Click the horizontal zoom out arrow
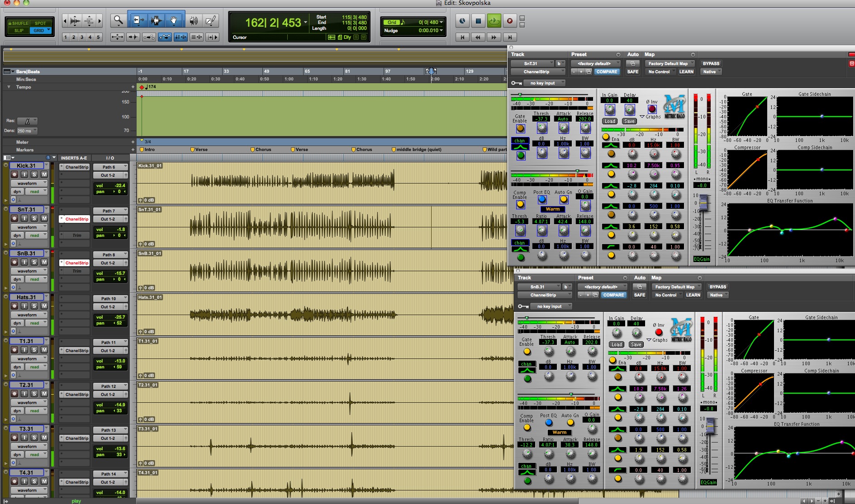The height and width of the screenshot is (504, 855). (65, 20)
